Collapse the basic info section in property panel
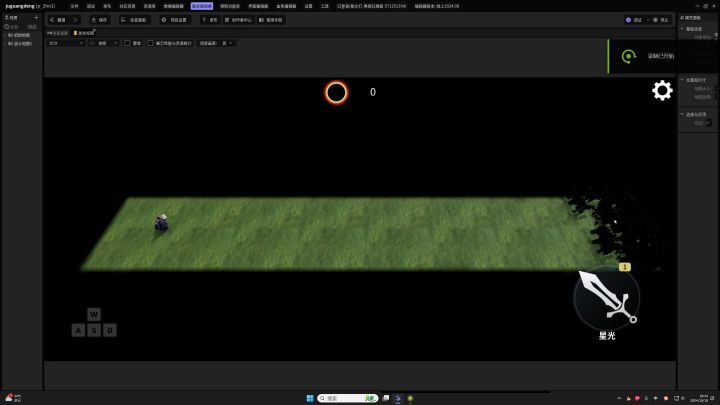Screen dimensions: 720x405 (682, 28)
